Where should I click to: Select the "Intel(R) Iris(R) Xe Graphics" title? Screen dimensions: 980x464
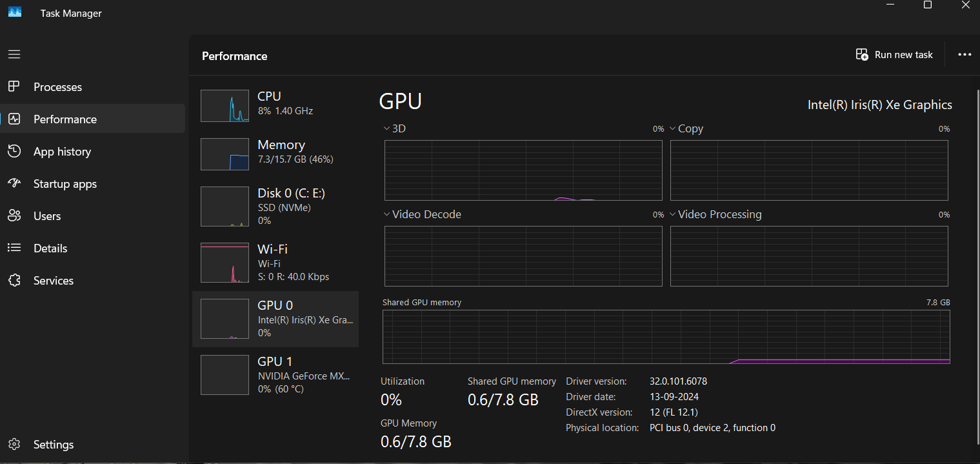pyautogui.click(x=880, y=105)
